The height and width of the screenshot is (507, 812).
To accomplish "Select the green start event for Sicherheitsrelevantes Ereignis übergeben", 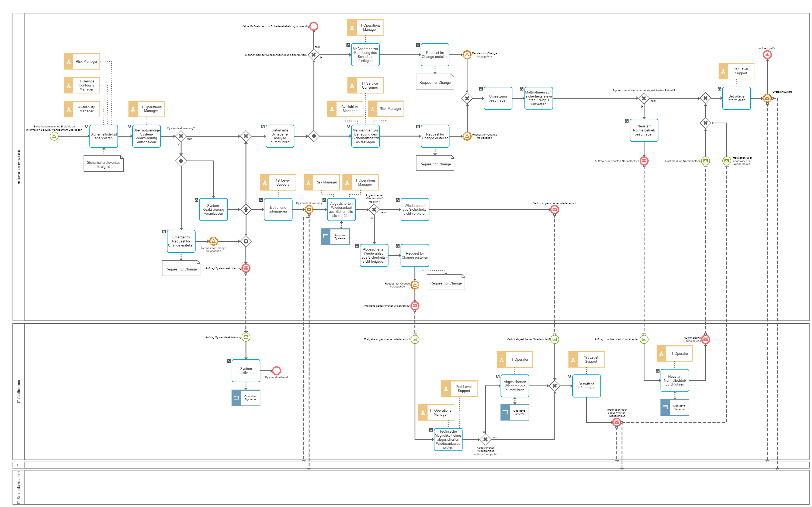I will click(54, 136).
